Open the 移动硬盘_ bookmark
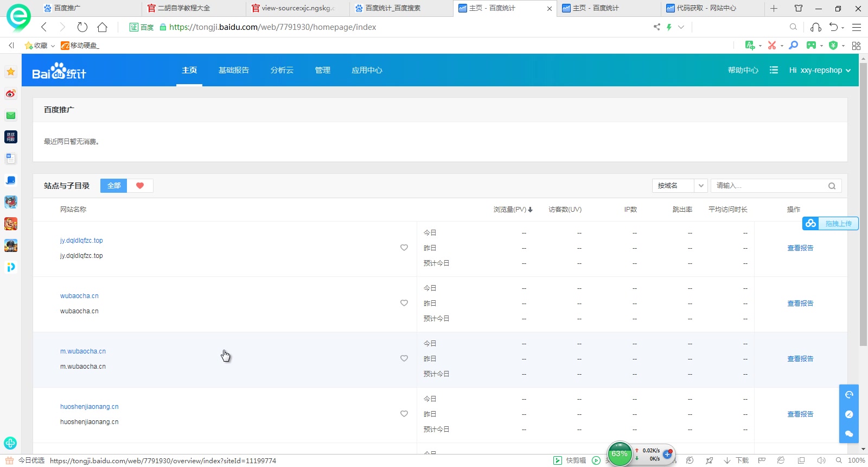 coord(80,46)
